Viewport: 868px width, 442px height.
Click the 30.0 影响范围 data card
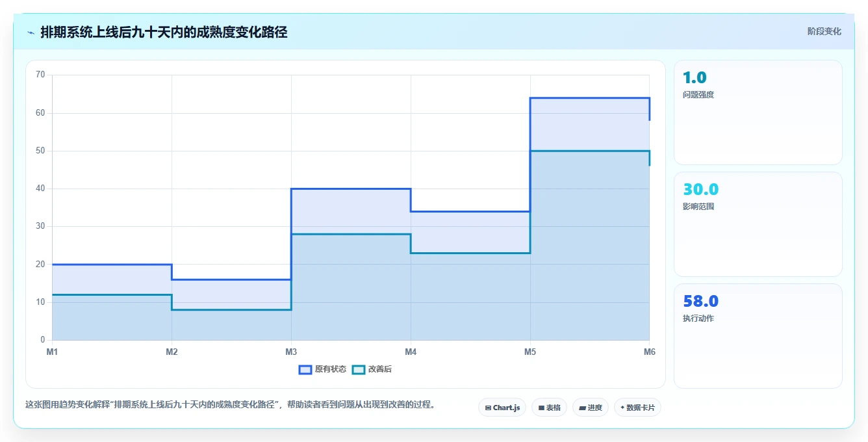(758, 224)
